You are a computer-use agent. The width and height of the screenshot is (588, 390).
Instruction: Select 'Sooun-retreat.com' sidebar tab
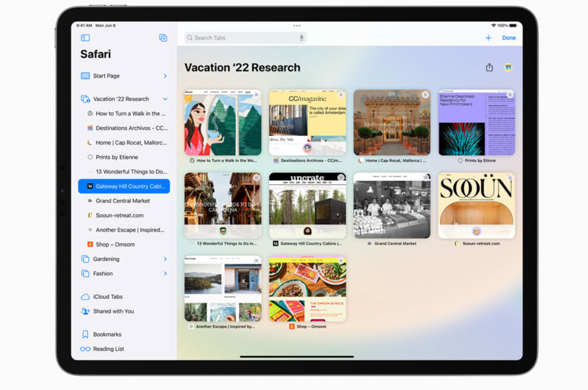pos(124,215)
